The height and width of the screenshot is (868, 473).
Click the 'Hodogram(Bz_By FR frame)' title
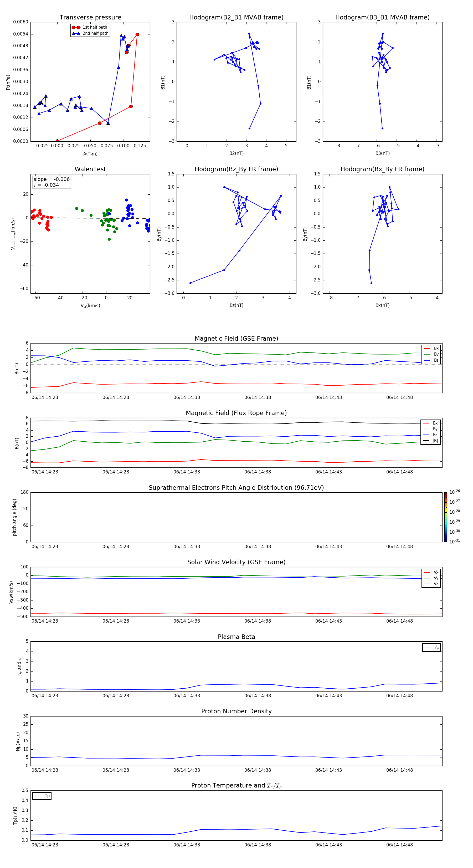click(236, 169)
